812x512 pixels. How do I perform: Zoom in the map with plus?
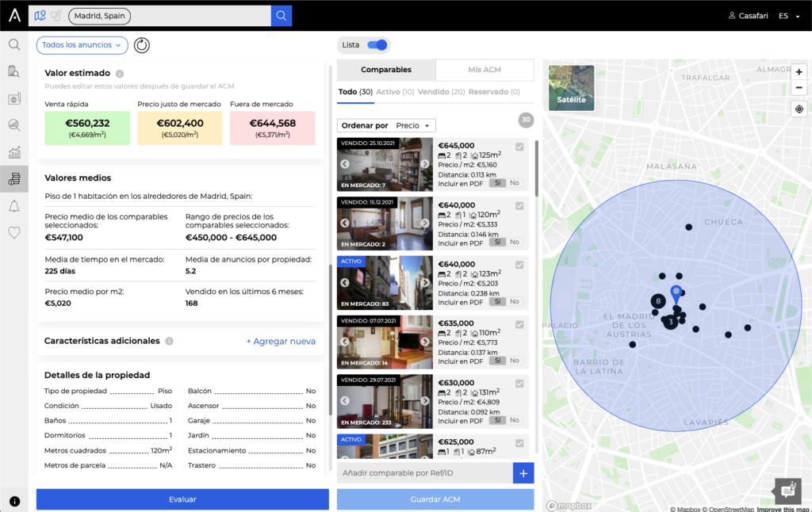click(799, 72)
